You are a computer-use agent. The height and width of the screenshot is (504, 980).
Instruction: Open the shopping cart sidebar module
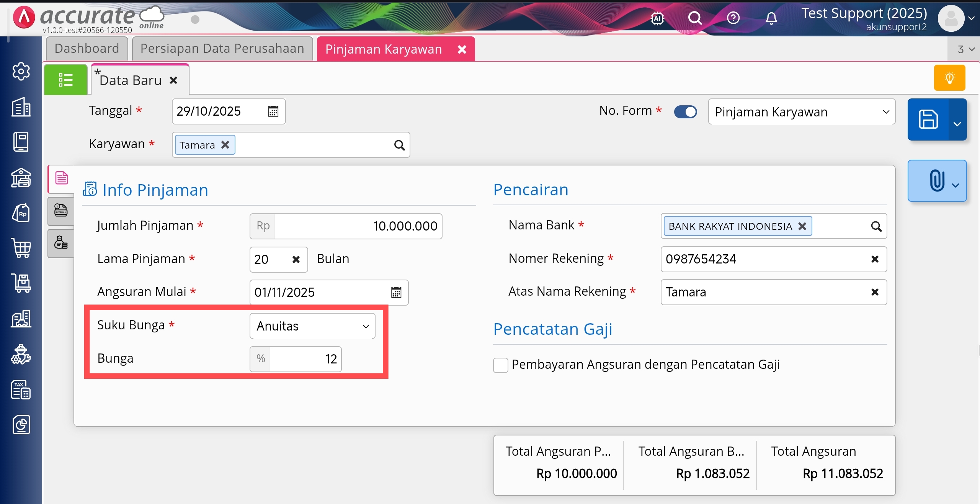click(x=21, y=248)
